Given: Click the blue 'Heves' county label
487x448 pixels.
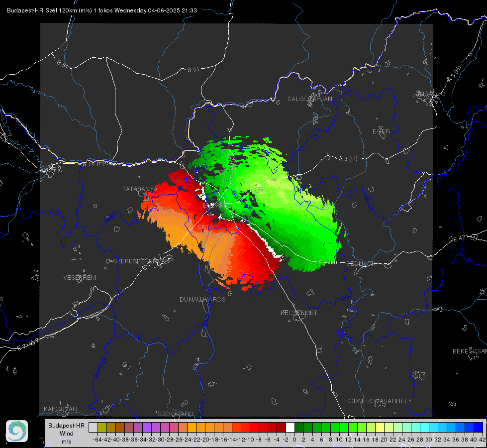Looking at the screenshot, I should 368,202.
